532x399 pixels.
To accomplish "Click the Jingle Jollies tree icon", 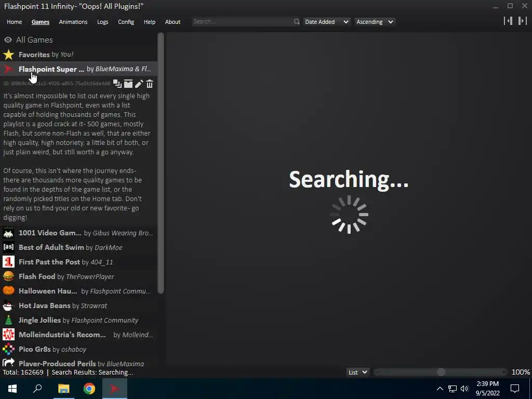I will coord(8,320).
